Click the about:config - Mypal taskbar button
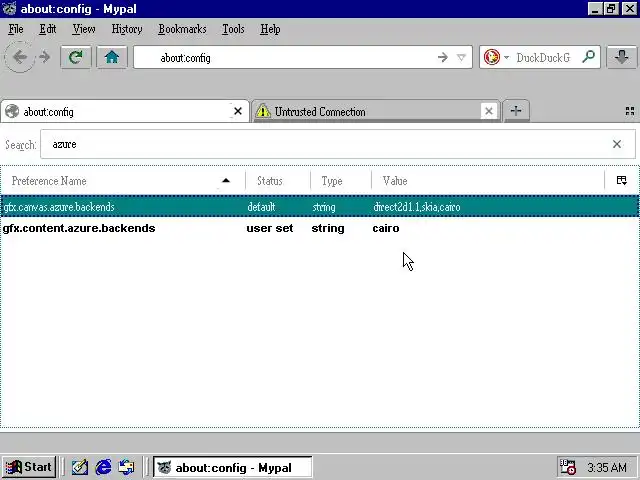This screenshot has width=640, height=480. point(232,467)
